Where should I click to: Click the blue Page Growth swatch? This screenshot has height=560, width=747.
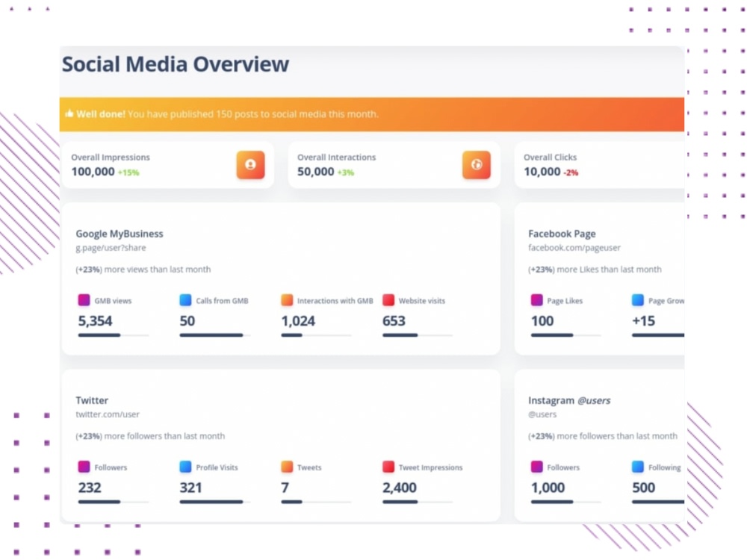638,300
